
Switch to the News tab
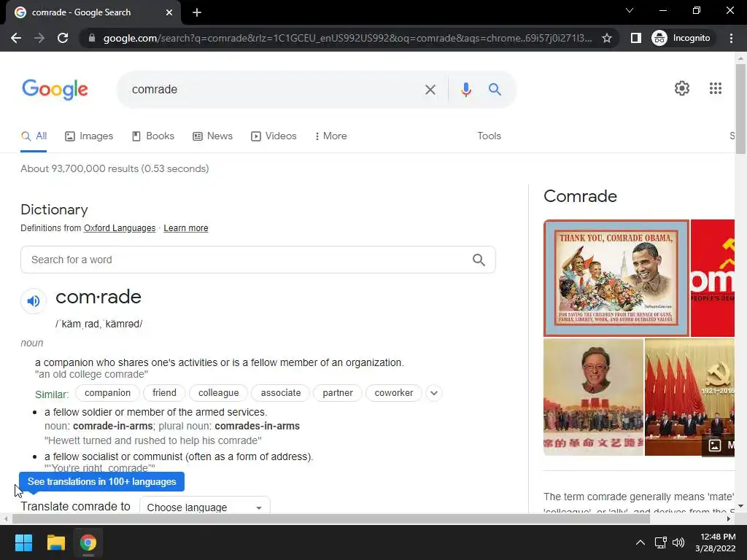pos(212,136)
